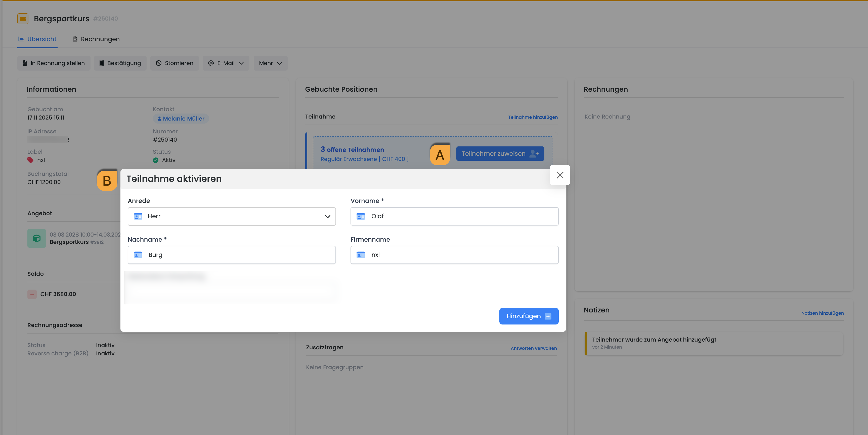Image resolution: width=868 pixels, height=435 pixels.
Task: Open the Melanie Müller contact link
Action: pyautogui.click(x=181, y=119)
